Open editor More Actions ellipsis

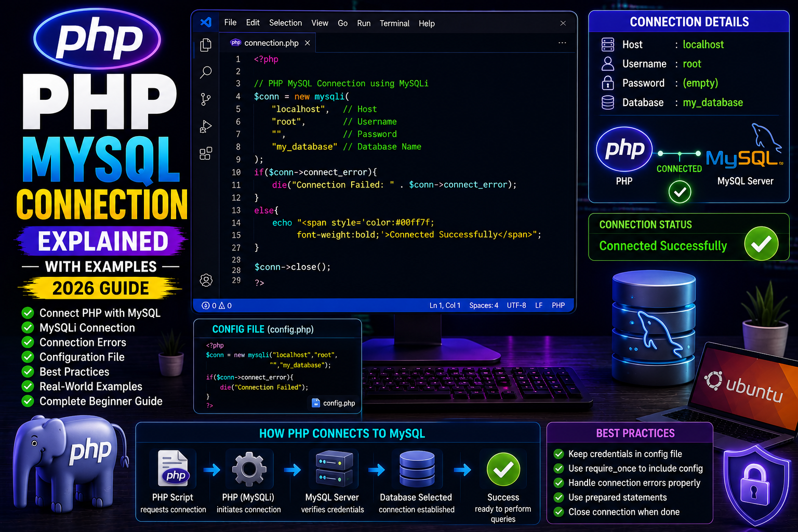(562, 43)
